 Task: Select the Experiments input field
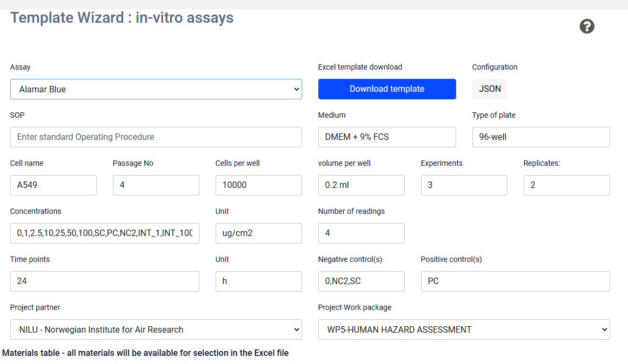(x=464, y=185)
